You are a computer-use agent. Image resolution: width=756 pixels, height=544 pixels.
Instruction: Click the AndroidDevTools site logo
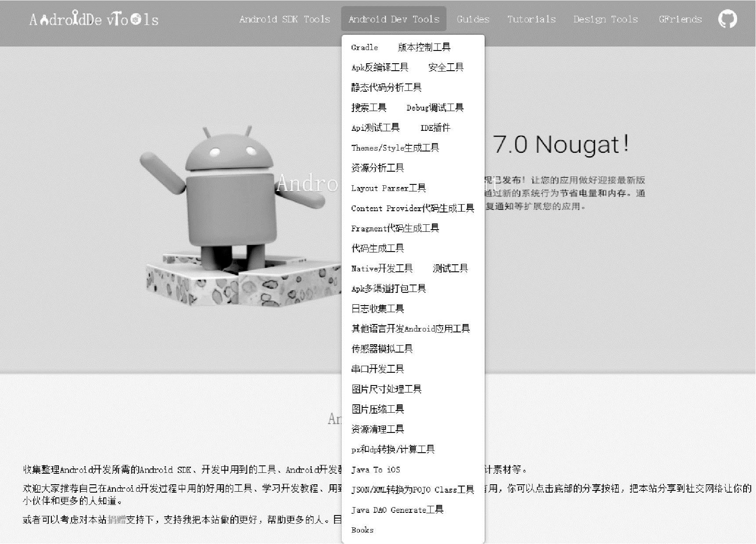pyautogui.click(x=94, y=19)
